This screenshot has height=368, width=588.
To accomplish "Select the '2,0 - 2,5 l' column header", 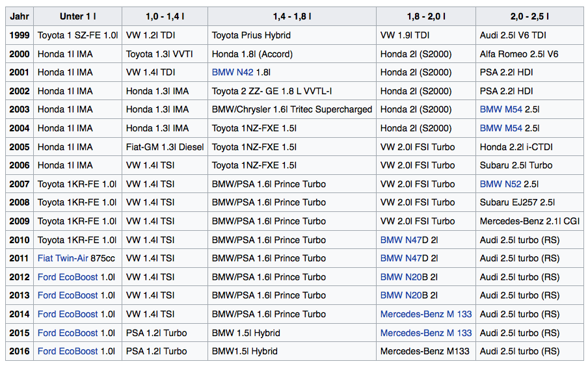I will (529, 16).
